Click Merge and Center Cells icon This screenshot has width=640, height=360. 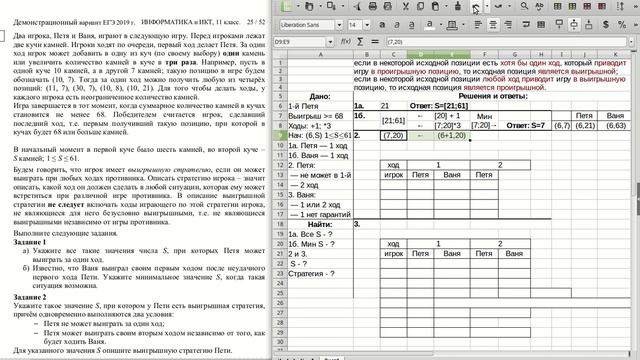(541, 25)
